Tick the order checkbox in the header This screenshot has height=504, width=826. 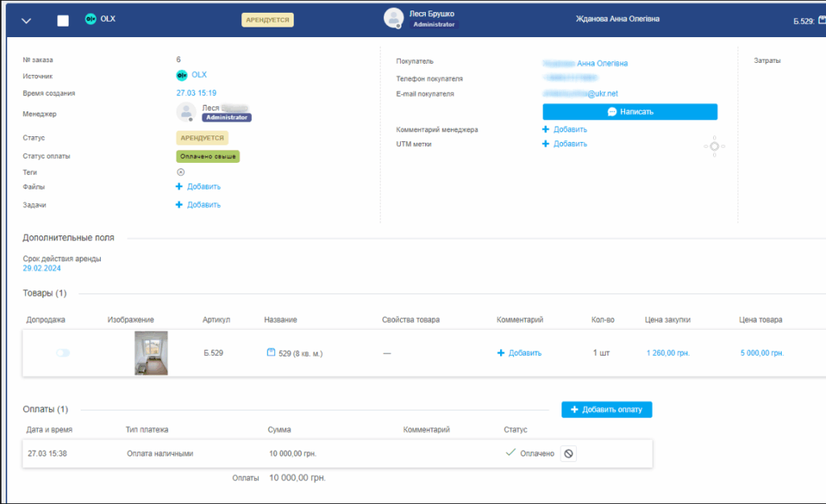pyautogui.click(x=63, y=21)
